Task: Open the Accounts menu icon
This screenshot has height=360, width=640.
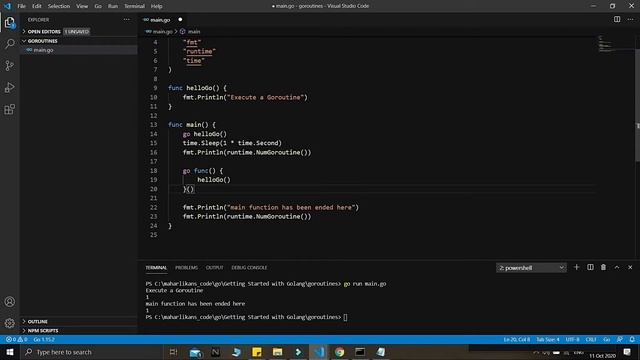Action: [x=9, y=302]
